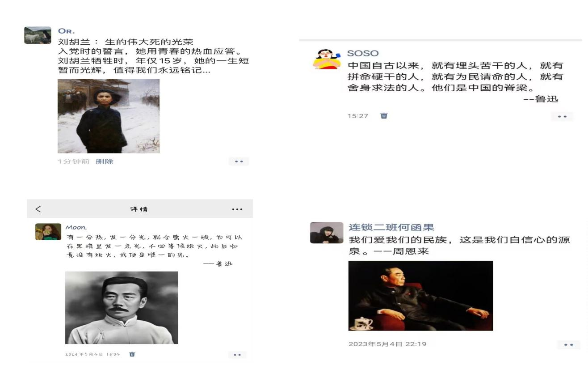The width and height of the screenshot is (588, 378).
Task: Open comment options on 周恩来 quote post
Action: [x=569, y=344]
